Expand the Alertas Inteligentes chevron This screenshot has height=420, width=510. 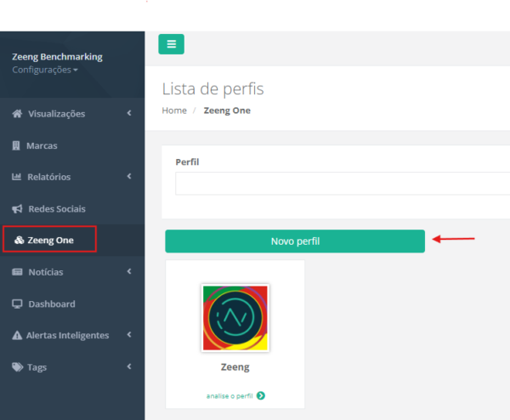point(129,335)
